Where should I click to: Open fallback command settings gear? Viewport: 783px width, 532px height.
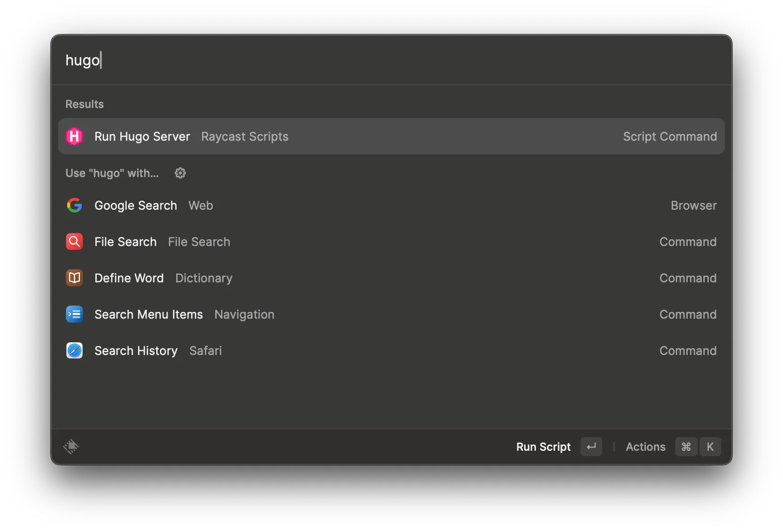click(x=180, y=173)
